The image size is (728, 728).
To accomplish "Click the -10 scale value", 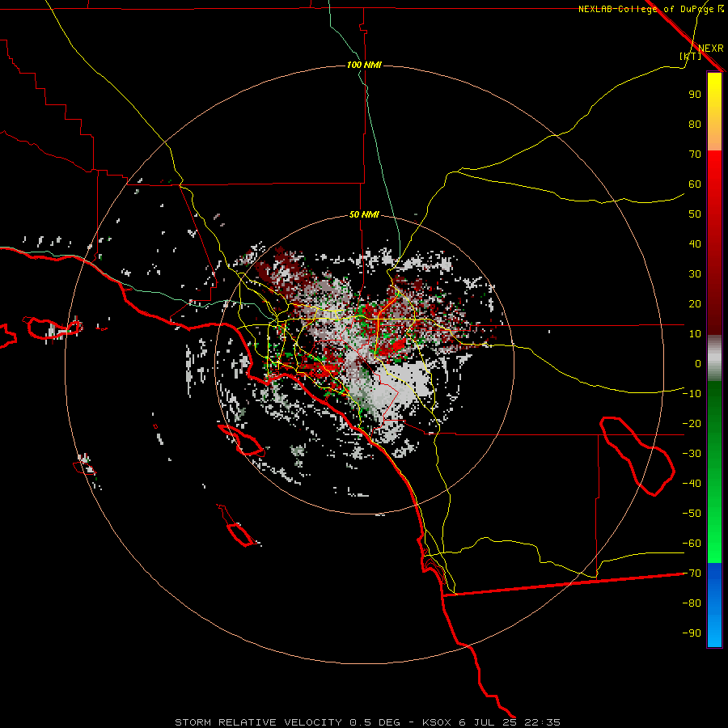I will 692,394.
